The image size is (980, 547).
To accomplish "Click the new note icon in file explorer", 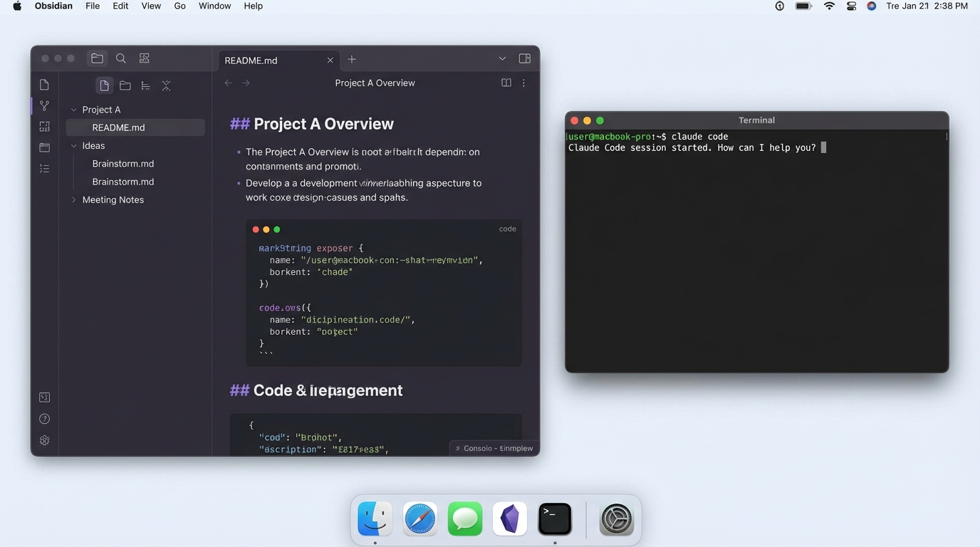I will (104, 85).
